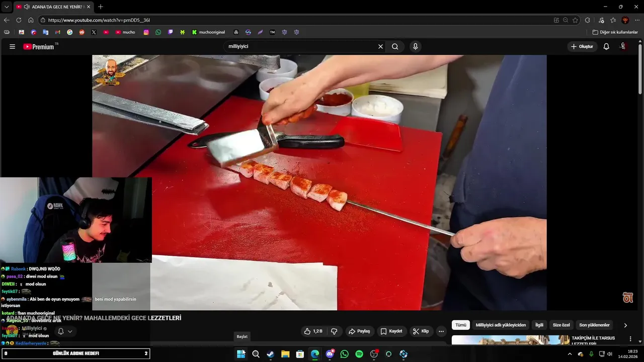Select the Size özel filter chip

point(561,325)
